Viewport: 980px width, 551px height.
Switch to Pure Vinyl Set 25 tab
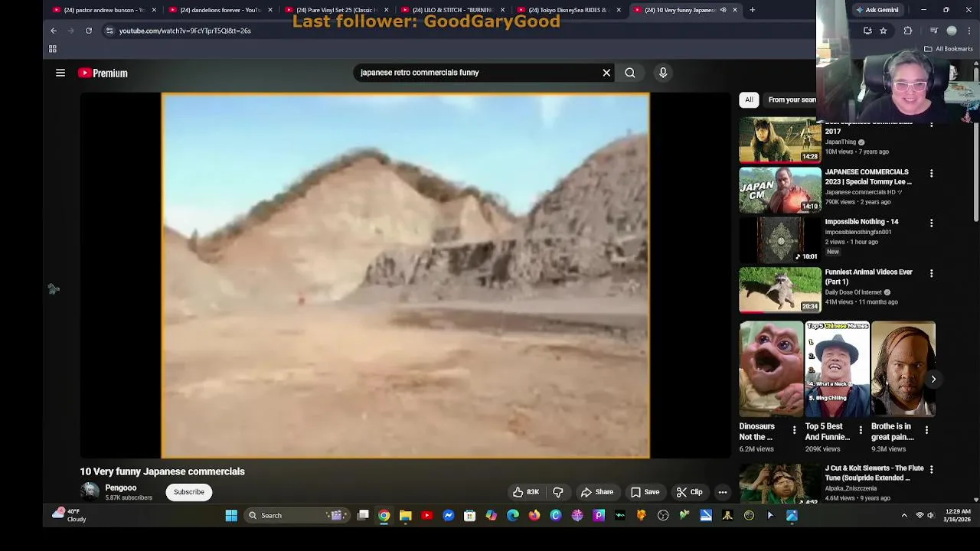click(x=337, y=10)
